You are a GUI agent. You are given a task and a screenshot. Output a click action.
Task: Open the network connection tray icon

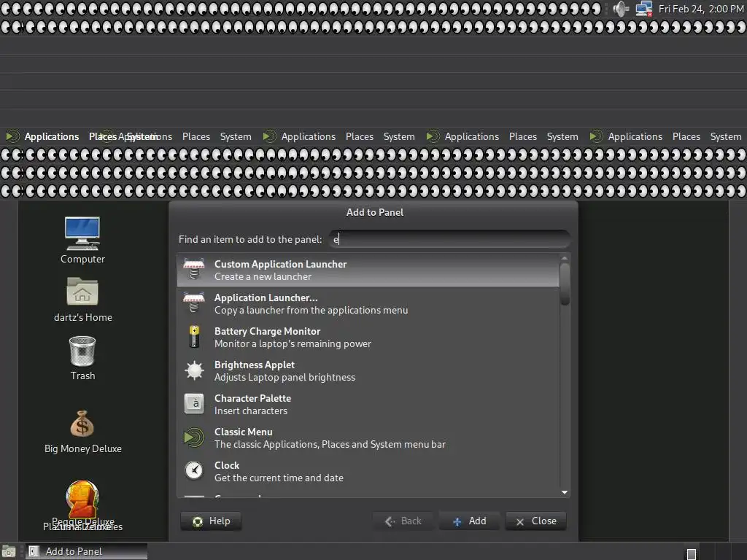644,9
